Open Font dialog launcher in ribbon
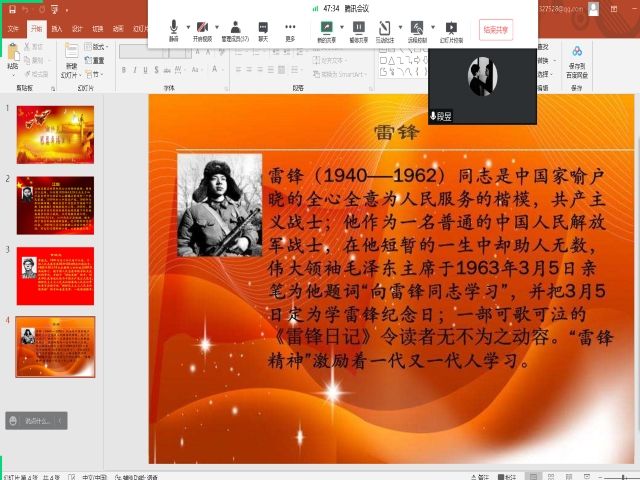 pyautogui.click(x=227, y=89)
